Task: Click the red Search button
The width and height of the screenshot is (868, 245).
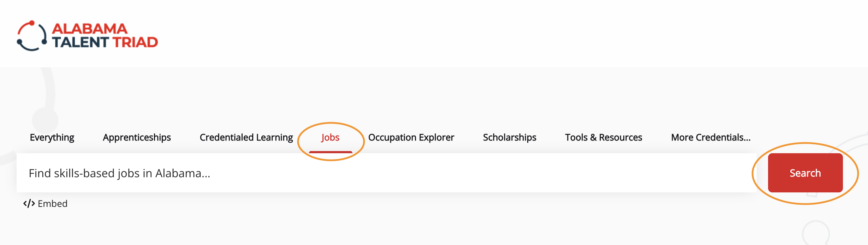Action: coord(805,173)
